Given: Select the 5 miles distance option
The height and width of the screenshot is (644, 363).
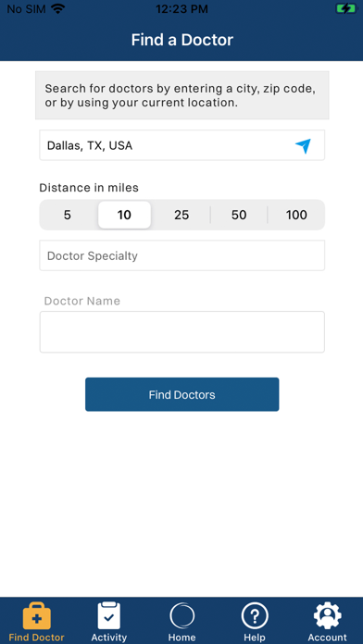Looking at the screenshot, I should point(68,215).
